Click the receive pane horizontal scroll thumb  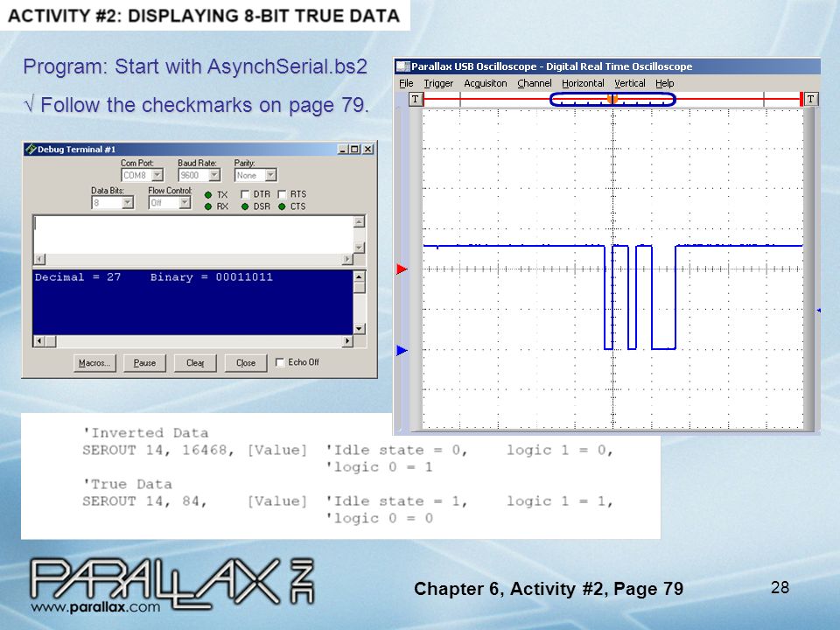51,340
